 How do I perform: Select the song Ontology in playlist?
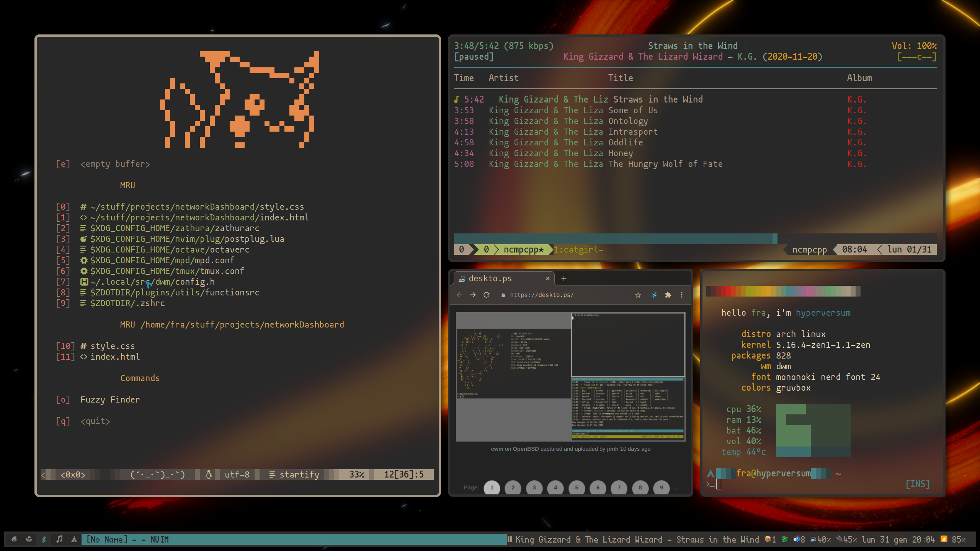click(628, 121)
